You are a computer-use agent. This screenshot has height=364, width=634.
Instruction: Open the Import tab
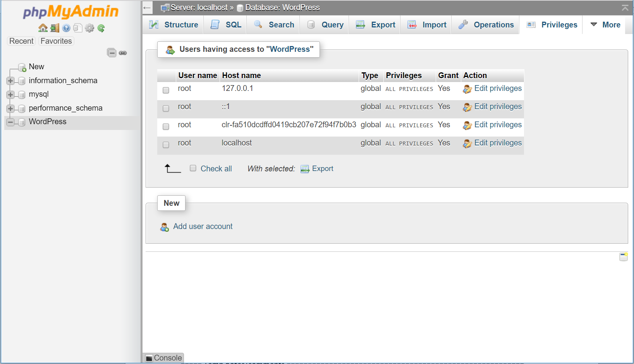click(x=426, y=25)
